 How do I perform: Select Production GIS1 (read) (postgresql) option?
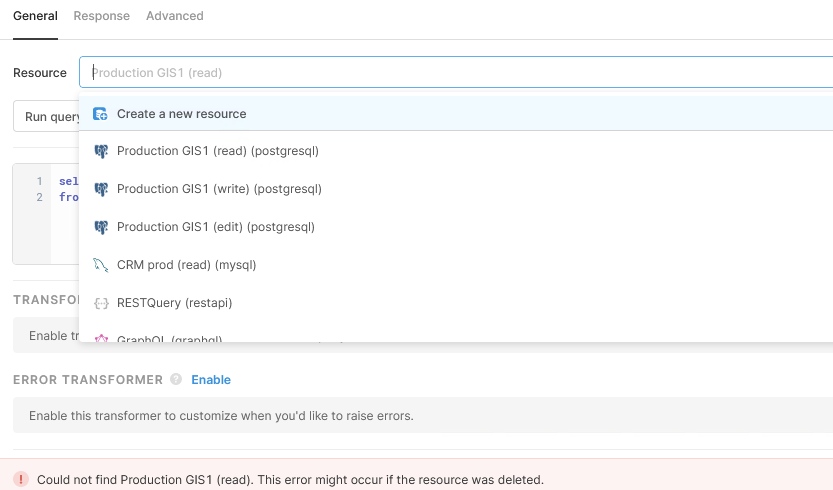tap(217, 151)
